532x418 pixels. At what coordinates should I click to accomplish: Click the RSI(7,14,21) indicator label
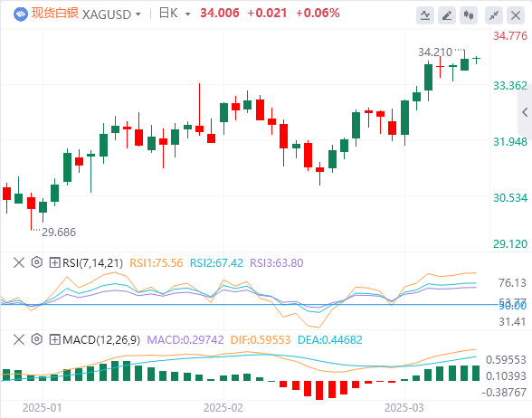click(92, 263)
